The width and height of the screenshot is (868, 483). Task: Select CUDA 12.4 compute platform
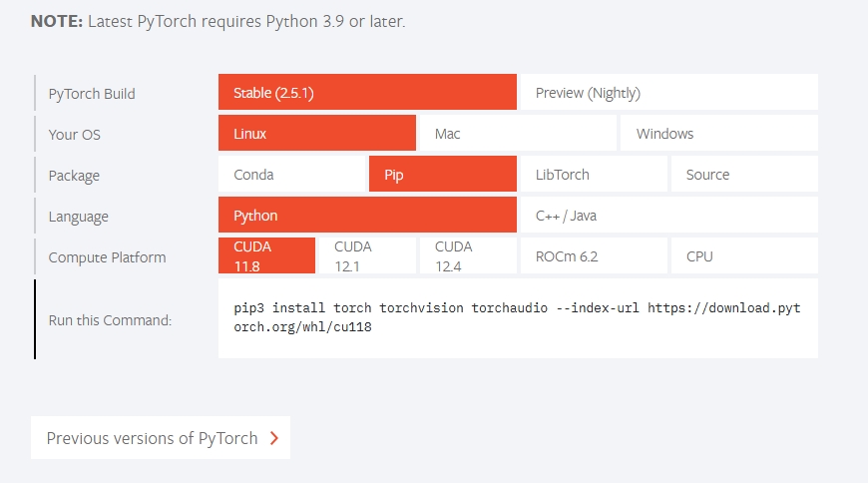click(x=467, y=255)
